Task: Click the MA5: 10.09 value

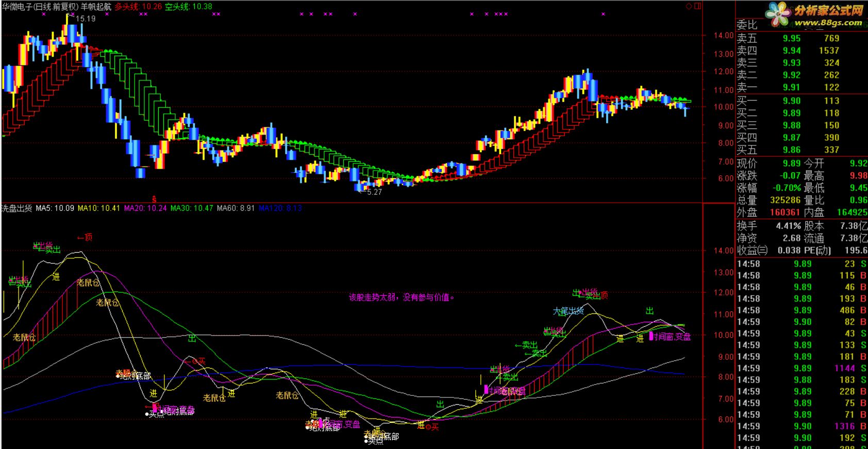Action: click(55, 208)
